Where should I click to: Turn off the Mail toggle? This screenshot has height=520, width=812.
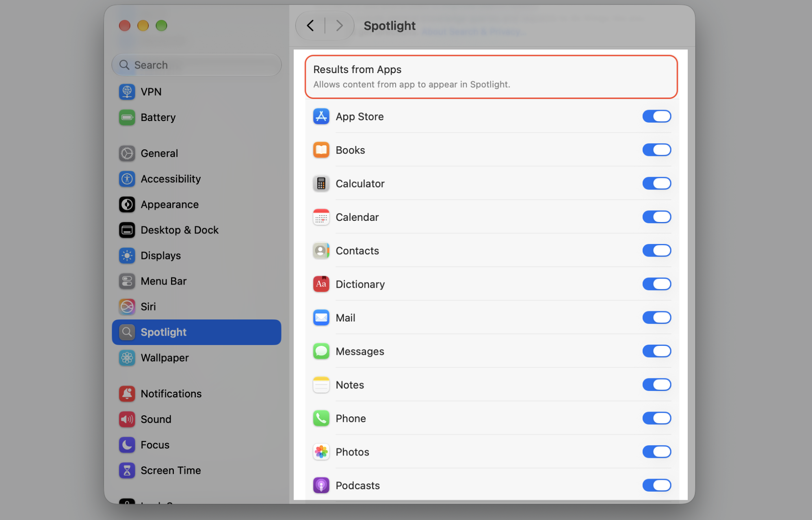point(656,317)
